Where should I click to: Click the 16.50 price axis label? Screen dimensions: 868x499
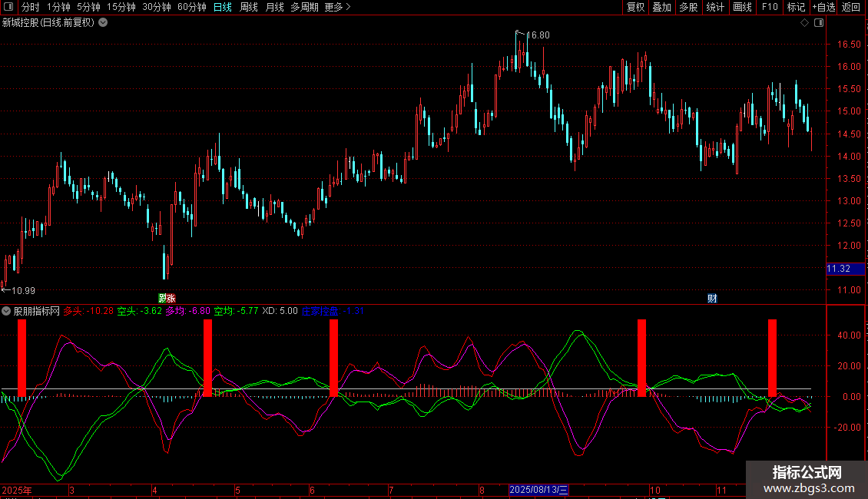849,45
